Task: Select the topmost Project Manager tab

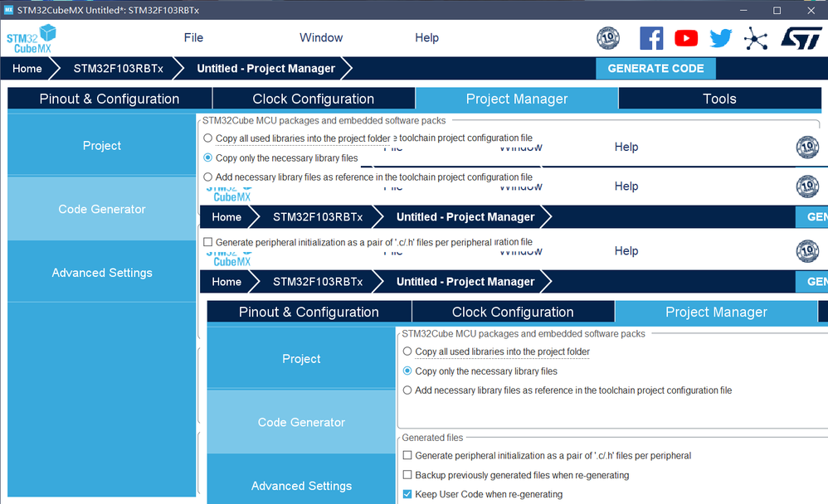Action: point(516,99)
